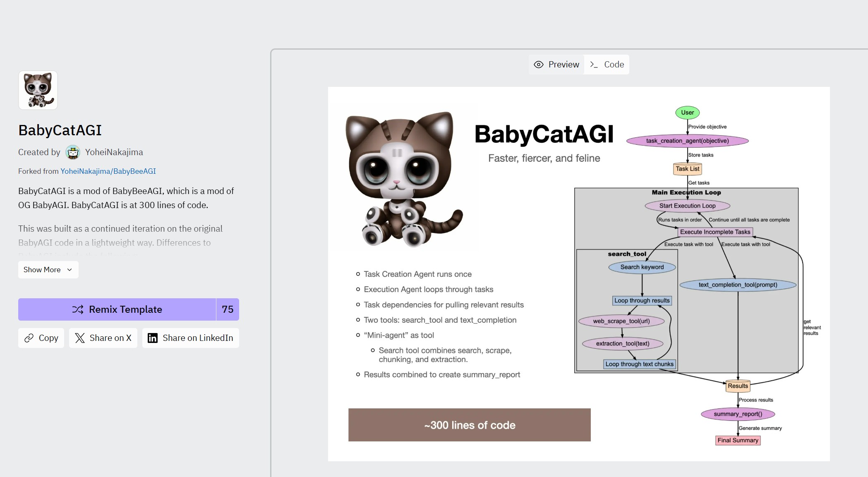Click the X logo icon
Image resolution: width=868 pixels, height=477 pixels.
pyautogui.click(x=80, y=338)
